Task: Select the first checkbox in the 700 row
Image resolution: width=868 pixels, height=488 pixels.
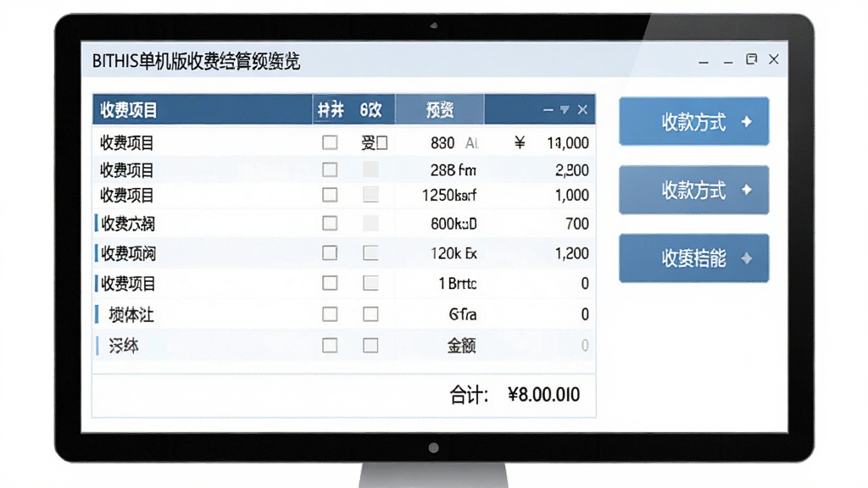Action: tap(330, 223)
